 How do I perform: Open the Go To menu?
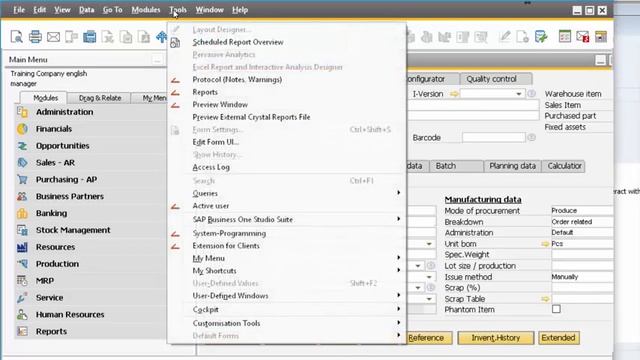click(112, 10)
